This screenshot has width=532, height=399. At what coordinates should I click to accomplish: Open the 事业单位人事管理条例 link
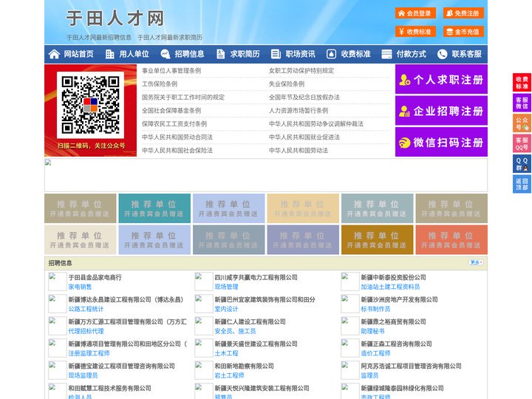[171, 71]
